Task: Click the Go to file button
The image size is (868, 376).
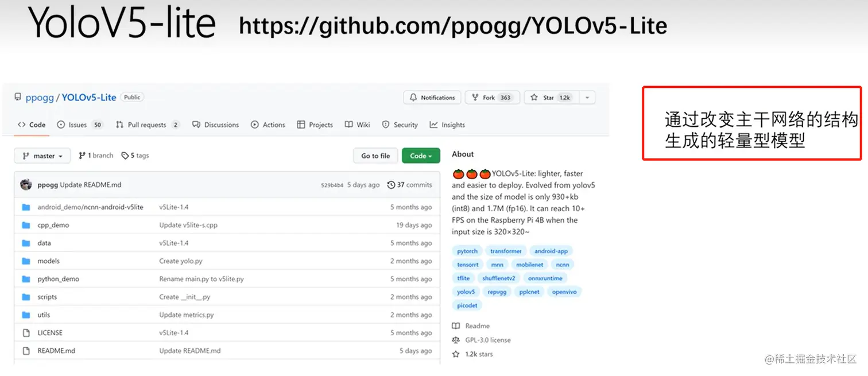Action: (375, 156)
